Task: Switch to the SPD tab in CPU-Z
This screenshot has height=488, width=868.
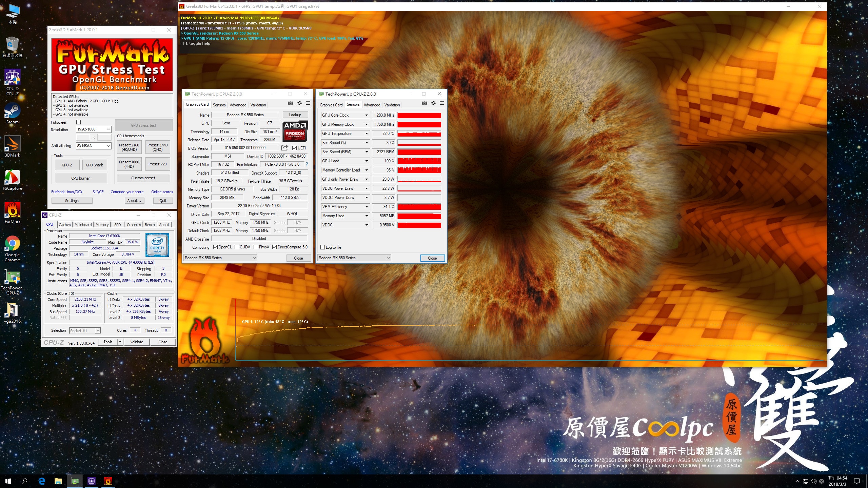Action: [x=118, y=225]
